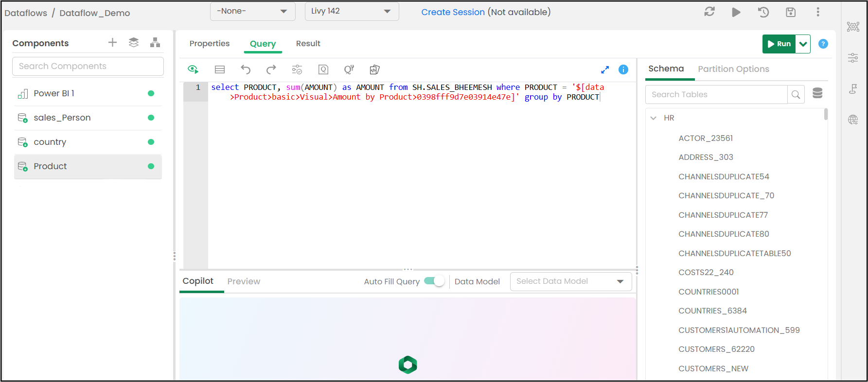Click the undo icon in query toolbar

pyautogui.click(x=246, y=69)
